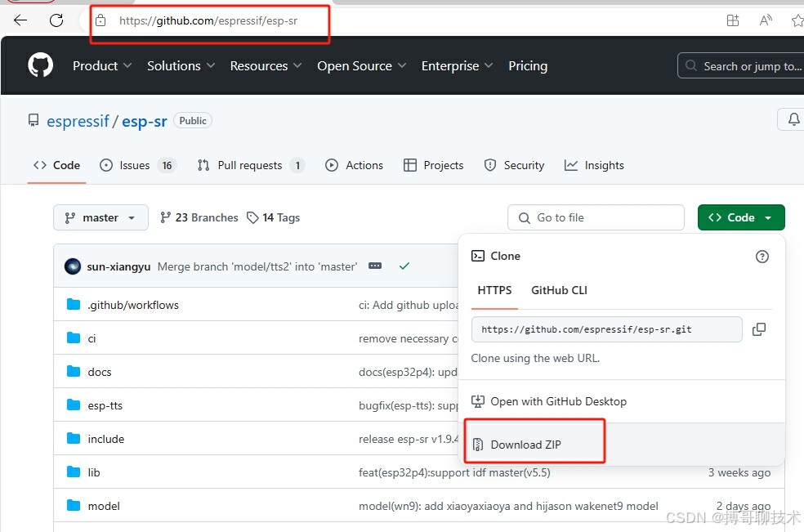Click the browser back arrow

[20, 20]
